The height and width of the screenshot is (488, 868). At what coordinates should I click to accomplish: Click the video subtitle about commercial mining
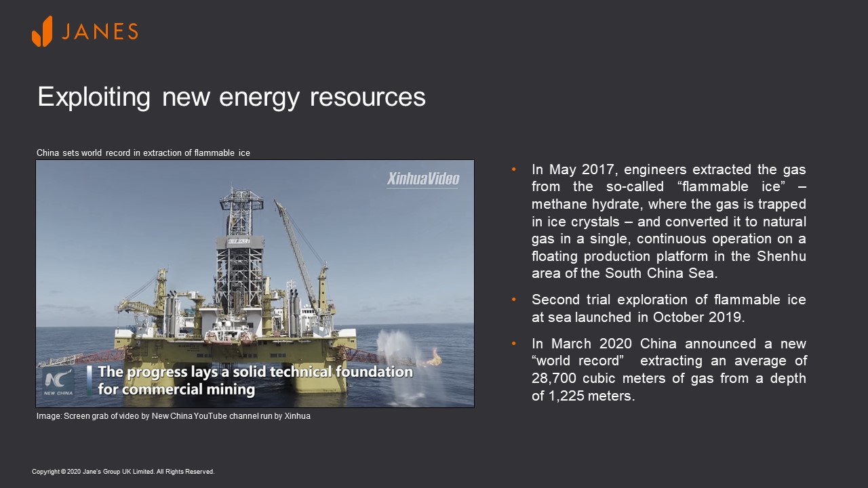(255, 381)
